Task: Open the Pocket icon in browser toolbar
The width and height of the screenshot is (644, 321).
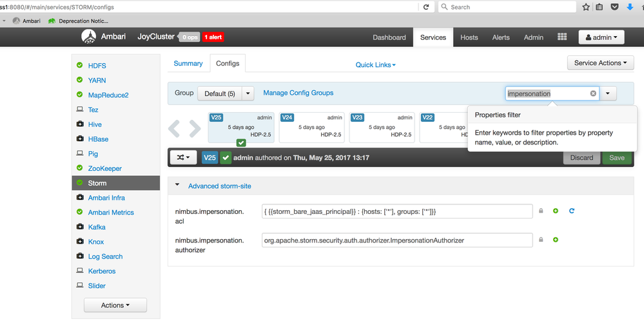Action: (x=614, y=7)
